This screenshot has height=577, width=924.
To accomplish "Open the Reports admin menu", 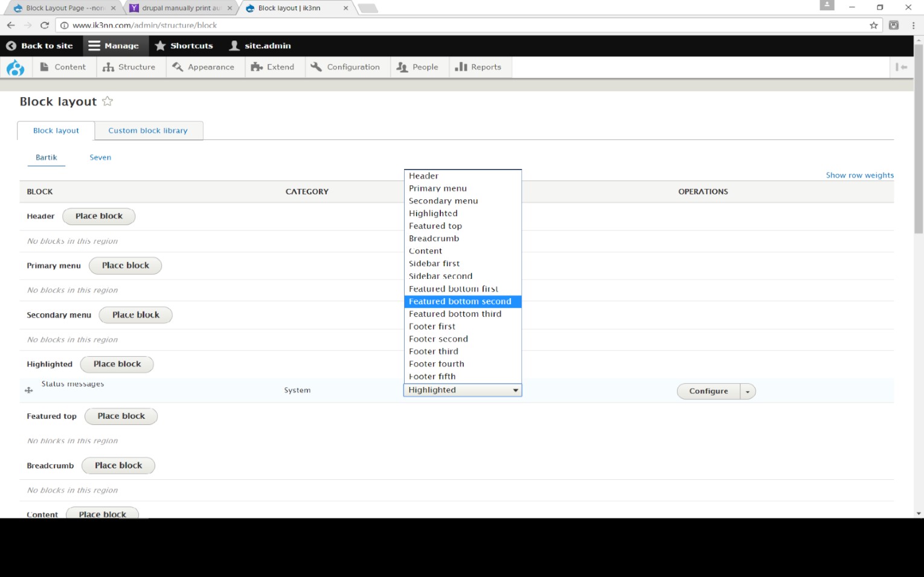I will coord(478,67).
